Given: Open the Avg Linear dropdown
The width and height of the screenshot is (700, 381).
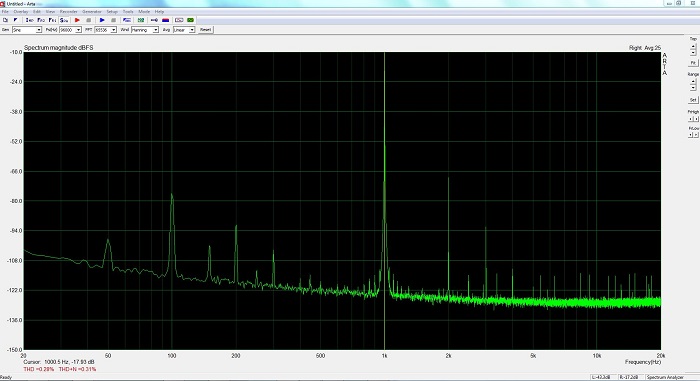Looking at the screenshot, I should [184, 30].
